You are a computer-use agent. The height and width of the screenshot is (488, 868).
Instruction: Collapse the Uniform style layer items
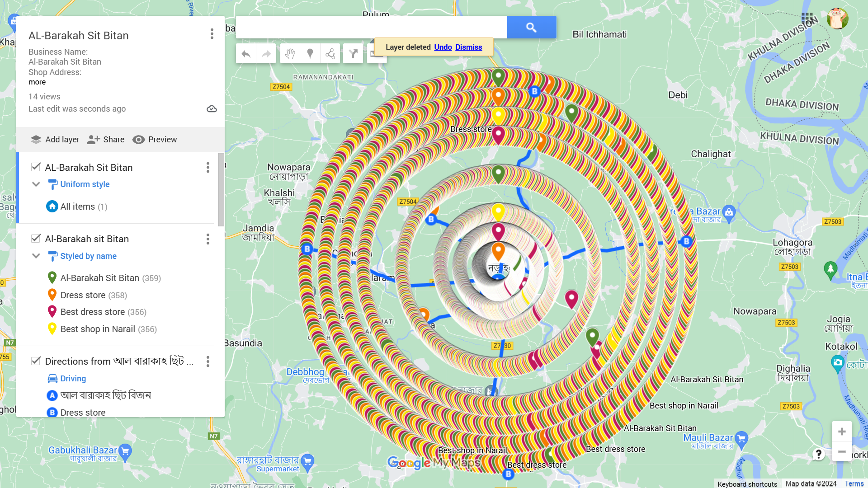36,184
